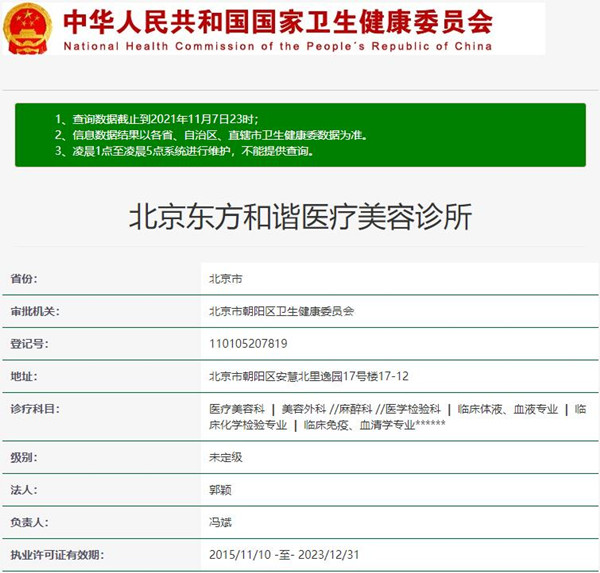
Task: Click the text 医疗美容科 in 诊疗科目
Action: click(237, 409)
